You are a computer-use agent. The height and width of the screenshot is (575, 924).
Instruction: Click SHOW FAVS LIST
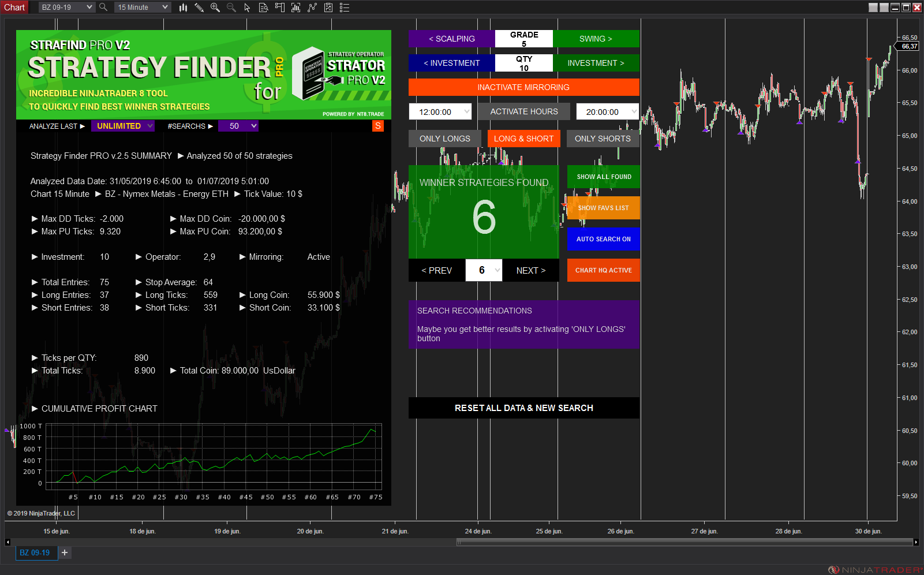[x=604, y=208]
